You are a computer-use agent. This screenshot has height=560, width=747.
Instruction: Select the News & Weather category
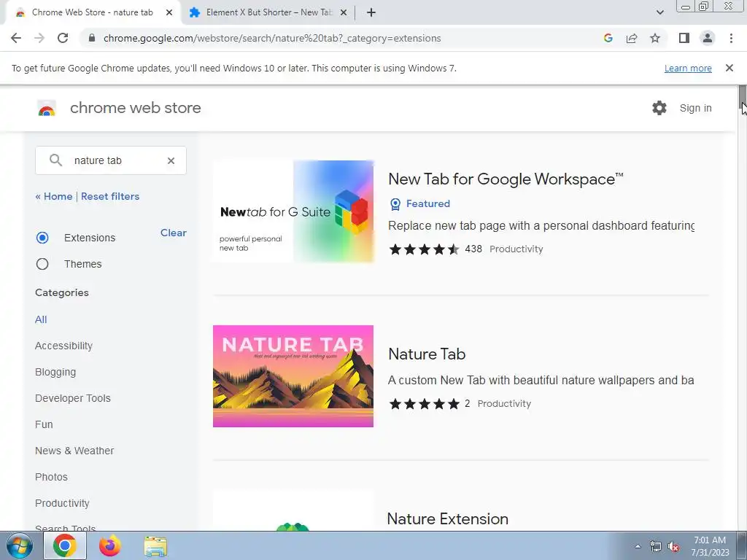point(74,451)
